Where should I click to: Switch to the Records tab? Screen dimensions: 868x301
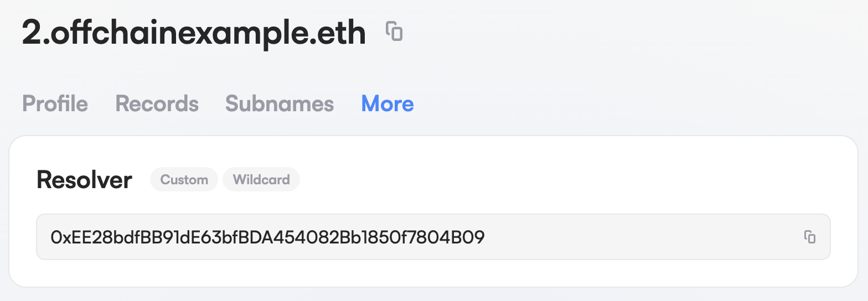157,103
